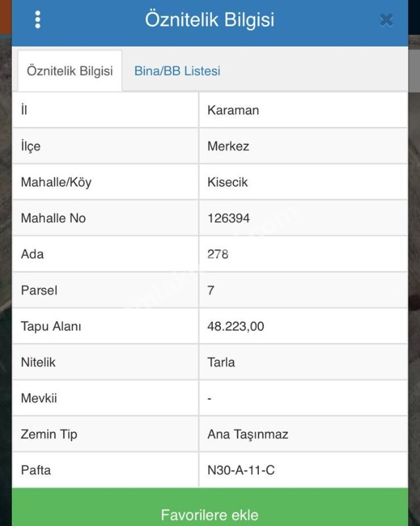This screenshot has width=420, height=526.
Task: Select the Öznitelik Bilgisi tab
Action: point(70,71)
